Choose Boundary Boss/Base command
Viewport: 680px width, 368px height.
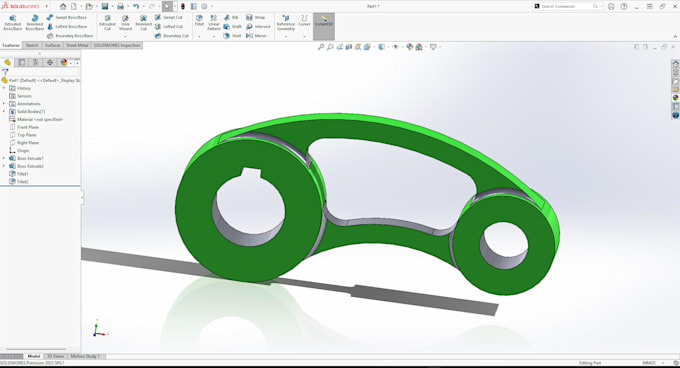click(x=69, y=36)
